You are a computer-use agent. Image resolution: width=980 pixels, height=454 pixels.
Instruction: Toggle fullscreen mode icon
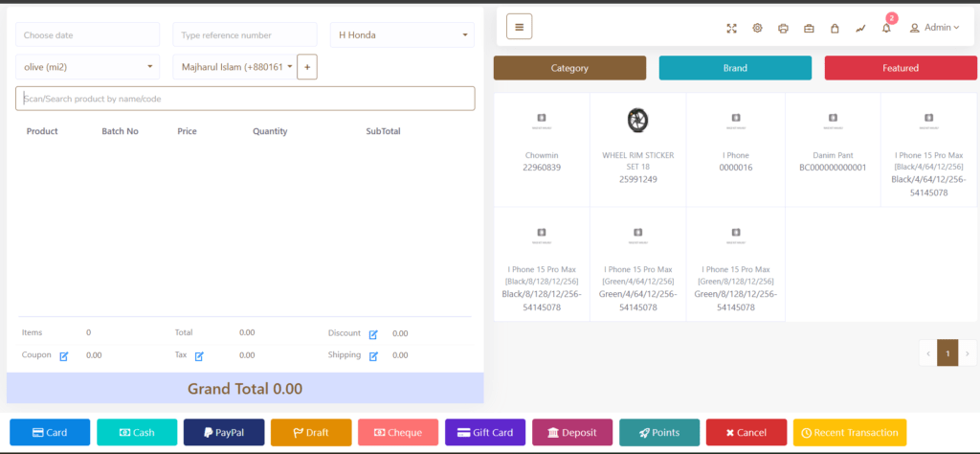point(731,28)
